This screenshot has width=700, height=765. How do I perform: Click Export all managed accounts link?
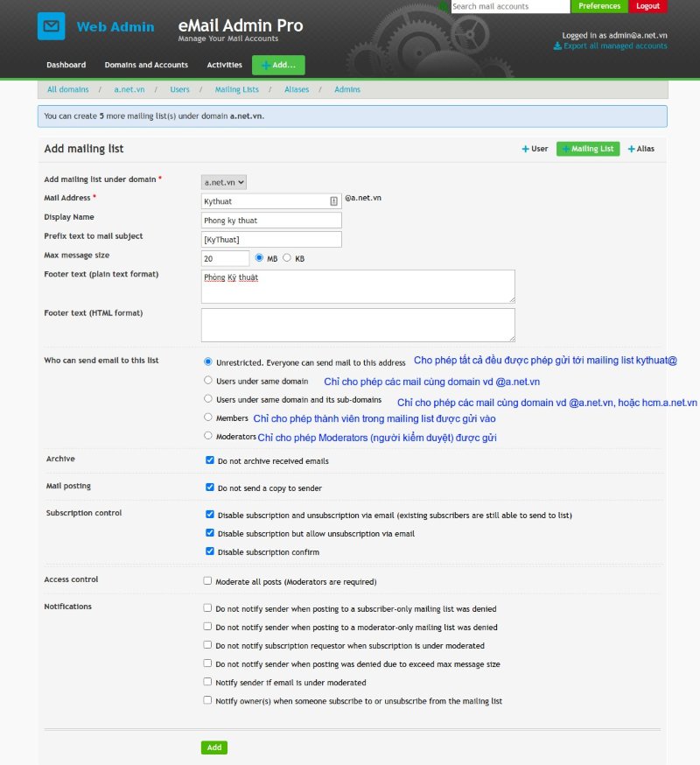tap(615, 46)
